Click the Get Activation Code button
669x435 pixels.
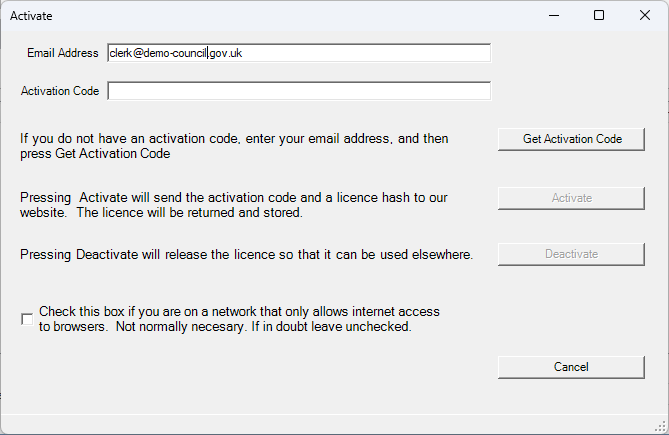(571, 139)
